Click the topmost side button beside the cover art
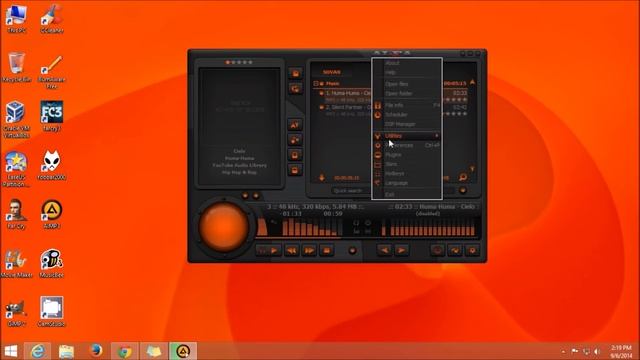640x360 pixels. pyautogui.click(x=296, y=73)
